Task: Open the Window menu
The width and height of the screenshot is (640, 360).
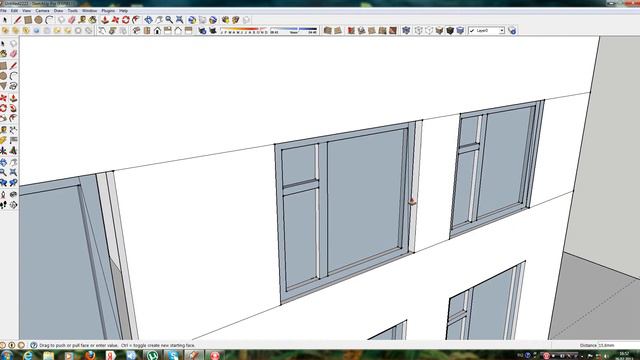Action: coord(89,11)
